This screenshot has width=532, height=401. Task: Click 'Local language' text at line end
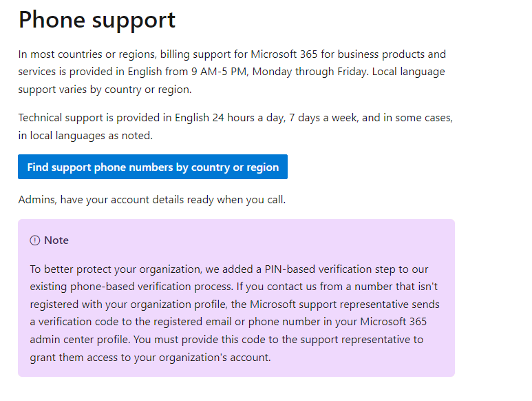click(x=409, y=72)
